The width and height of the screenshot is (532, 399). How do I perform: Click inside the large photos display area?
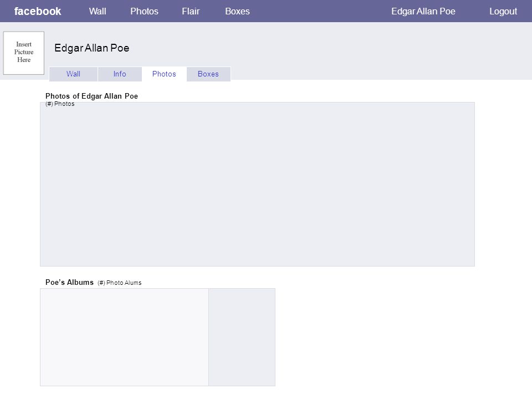tap(257, 184)
